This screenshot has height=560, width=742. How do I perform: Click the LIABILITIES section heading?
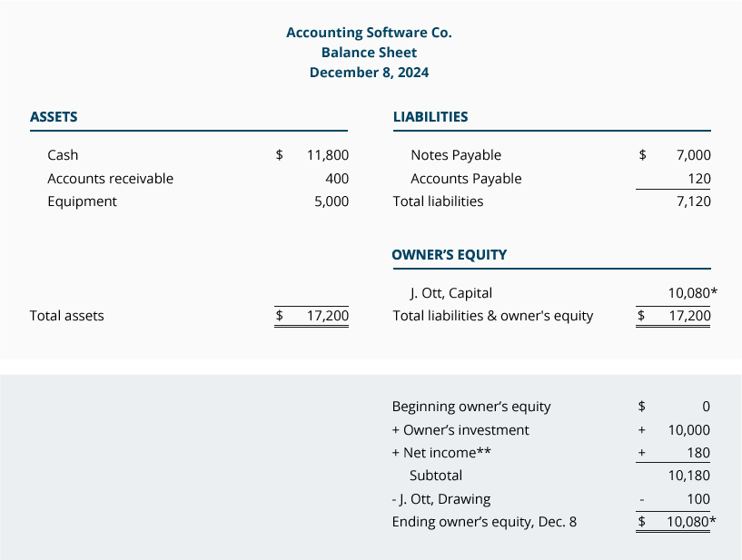click(430, 117)
